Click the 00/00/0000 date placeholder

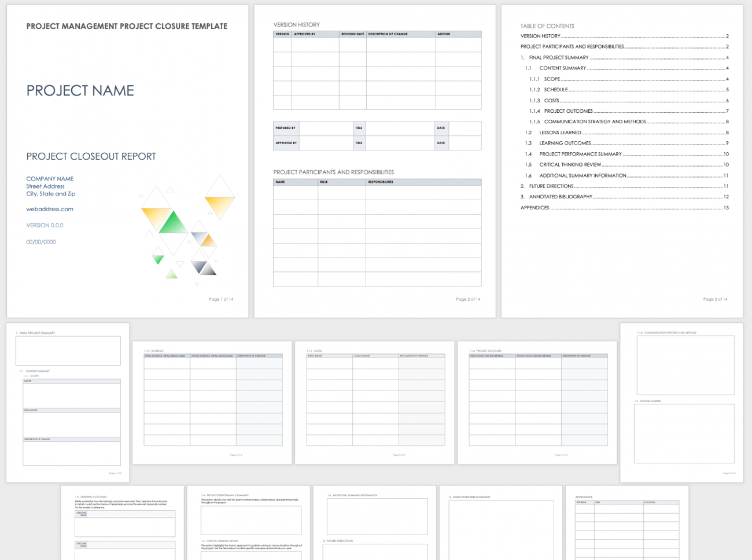tap(41, 242)
